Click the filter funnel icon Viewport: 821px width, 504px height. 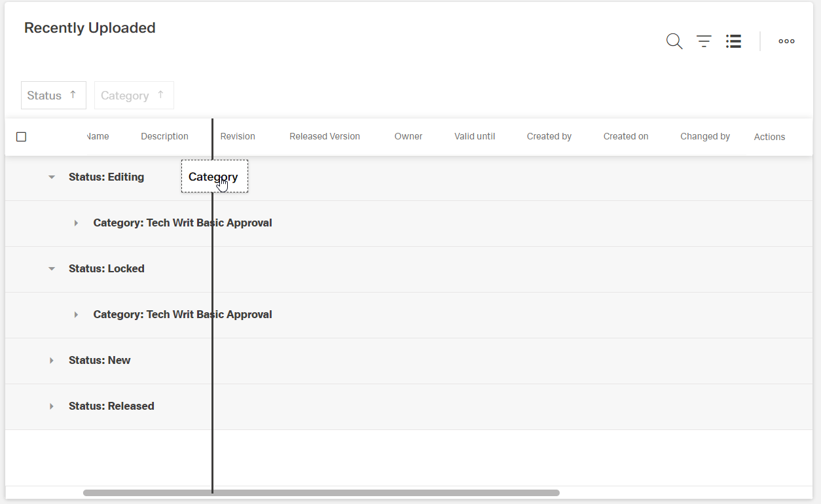coord(704,41)
